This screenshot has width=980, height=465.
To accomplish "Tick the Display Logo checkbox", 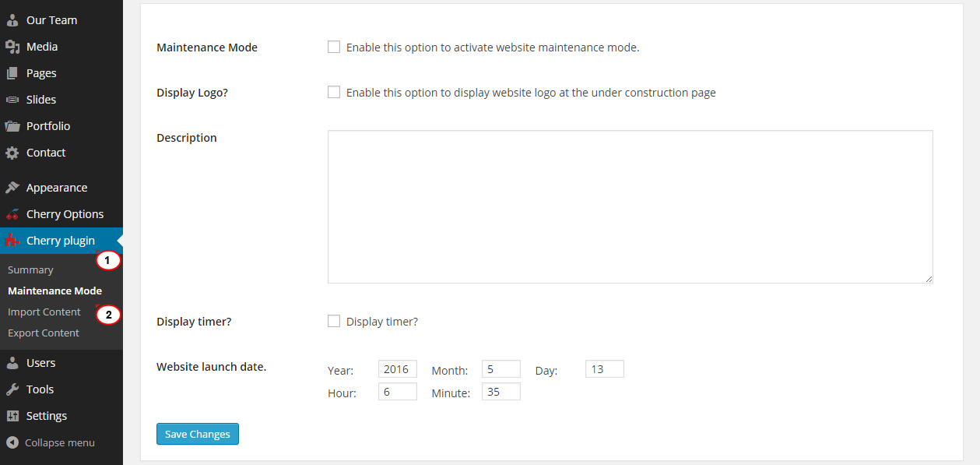I will pos(334,92).
